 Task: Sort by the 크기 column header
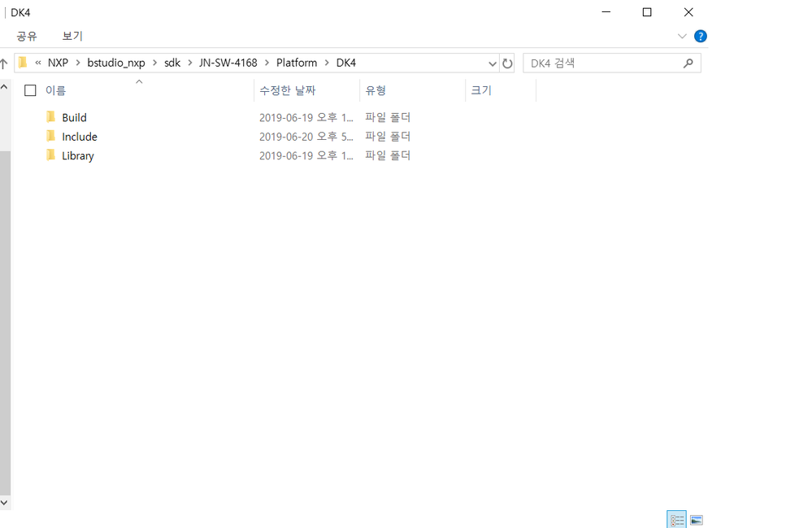tap(481, 90)
